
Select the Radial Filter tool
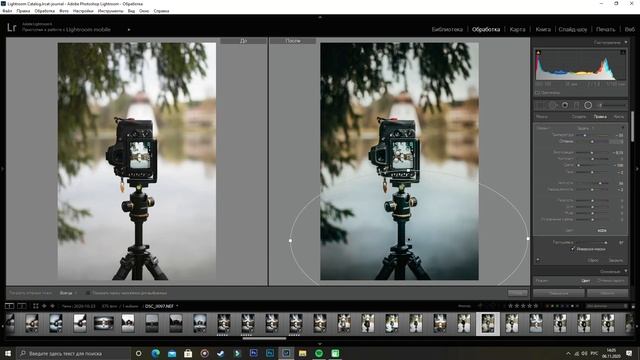588,105
